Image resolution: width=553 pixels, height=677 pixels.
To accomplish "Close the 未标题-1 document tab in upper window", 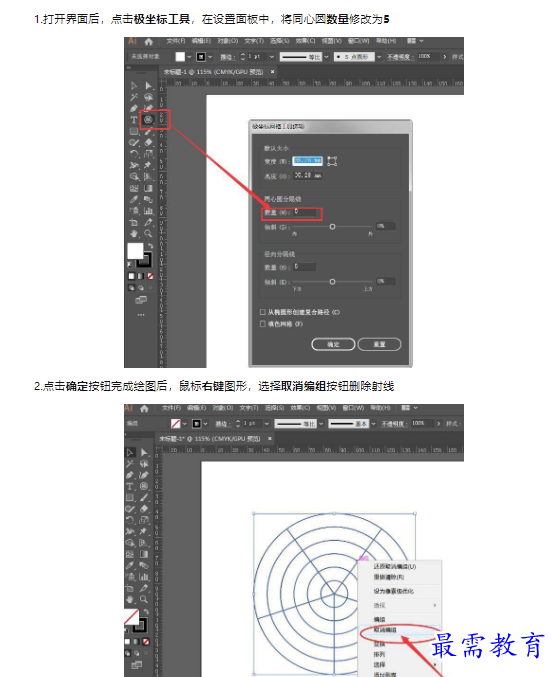I will click(272, 72).
